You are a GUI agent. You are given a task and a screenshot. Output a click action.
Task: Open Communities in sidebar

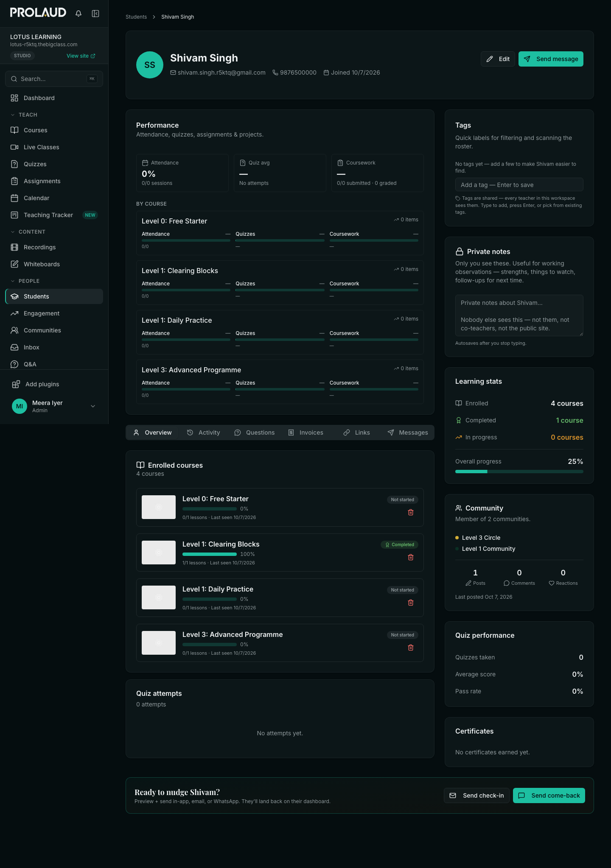(54, 330)
